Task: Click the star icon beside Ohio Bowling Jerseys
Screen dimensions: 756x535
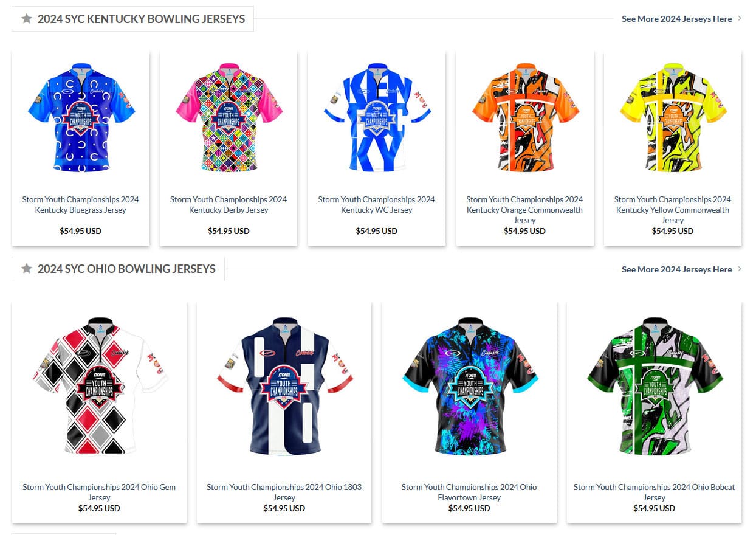Action: point(26,269)
